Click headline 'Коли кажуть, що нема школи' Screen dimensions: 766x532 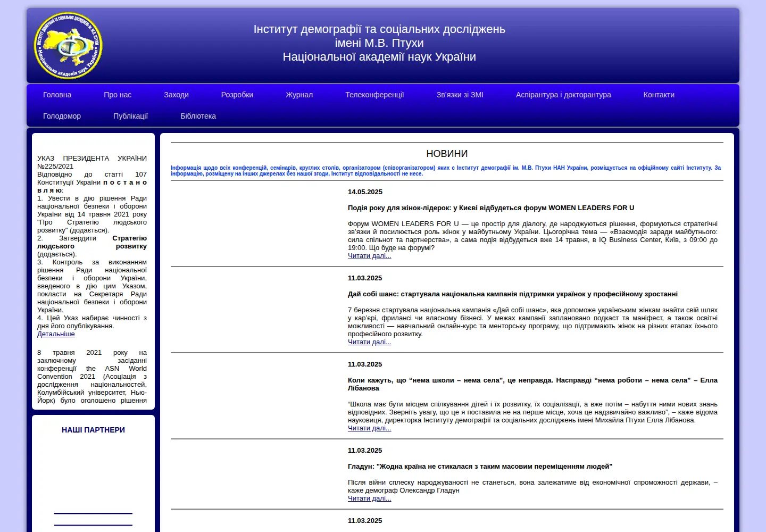coord(532,384)
